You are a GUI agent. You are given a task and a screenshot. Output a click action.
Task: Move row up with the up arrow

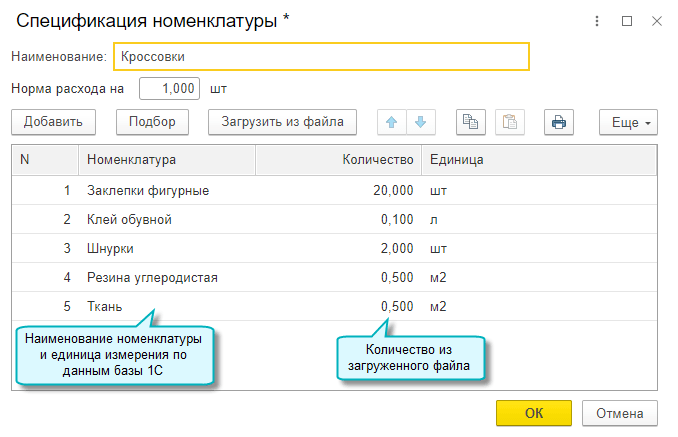[392, 122]
